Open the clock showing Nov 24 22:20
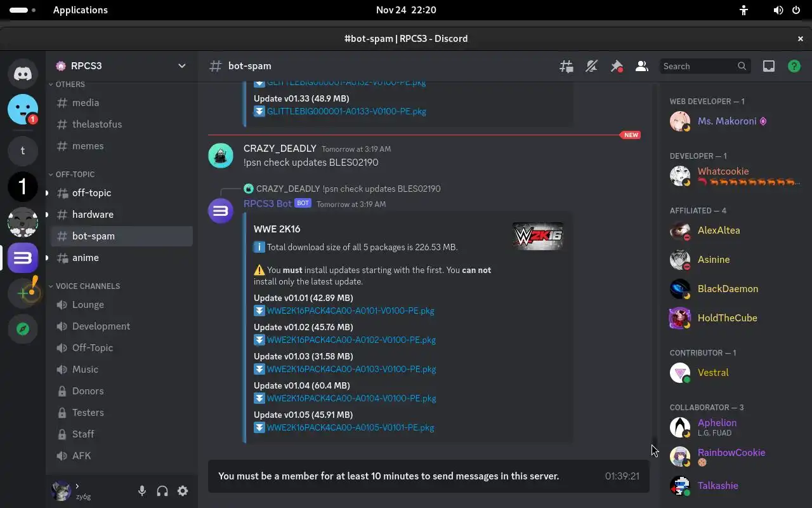812x508 pixels. coord(406,10)
